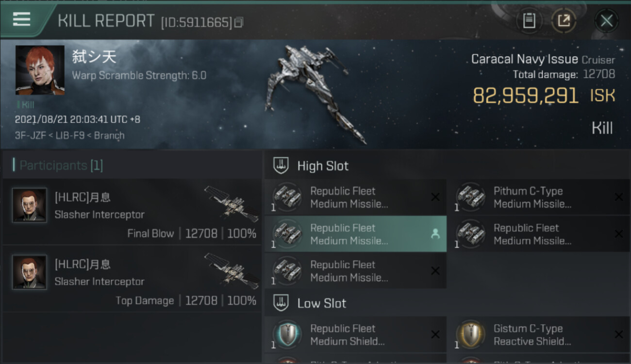The image size is (631, 364).
Task: Open the hamburger menu
Action: pos(21,19)
